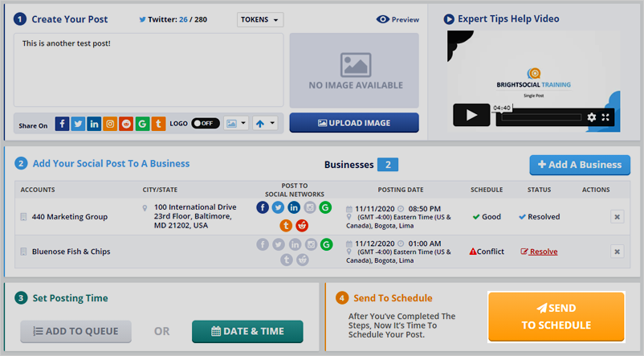Screen dimensions: 644x356
Task: Open the post Preview
Action: click(398, 19)
